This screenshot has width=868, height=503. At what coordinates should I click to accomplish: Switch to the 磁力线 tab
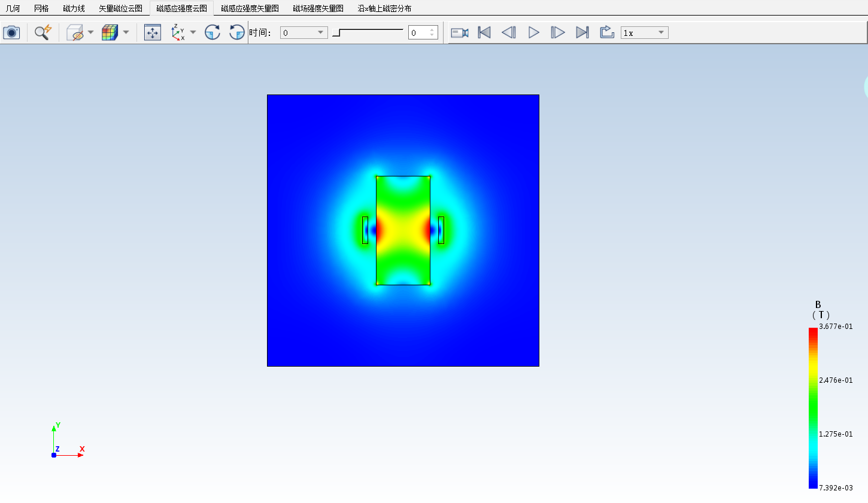[x=74, y=8]
